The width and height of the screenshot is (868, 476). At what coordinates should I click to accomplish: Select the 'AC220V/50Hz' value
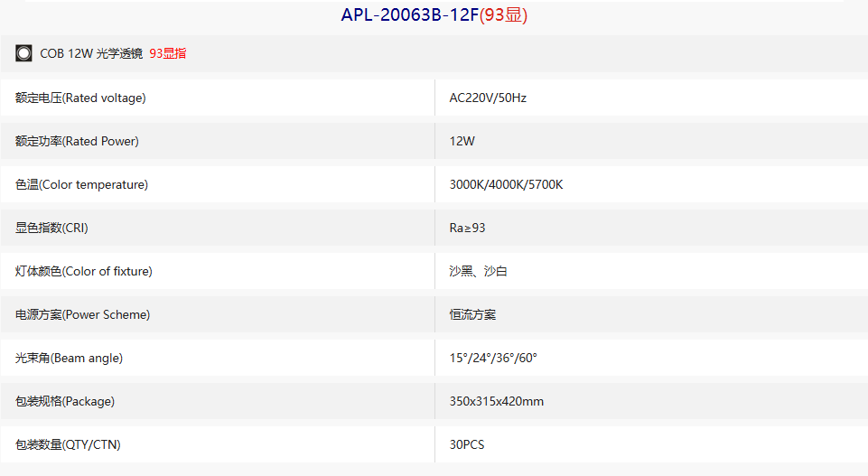(x=488, y=98)
